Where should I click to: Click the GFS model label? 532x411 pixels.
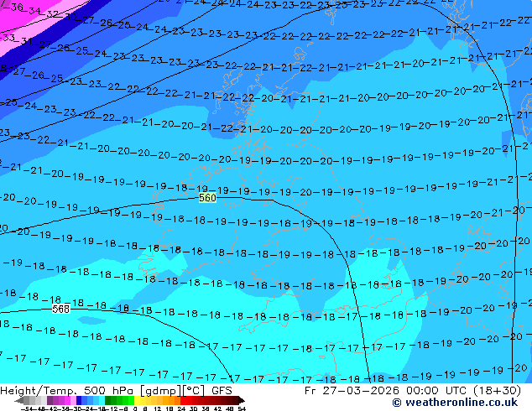click(222, 391)
